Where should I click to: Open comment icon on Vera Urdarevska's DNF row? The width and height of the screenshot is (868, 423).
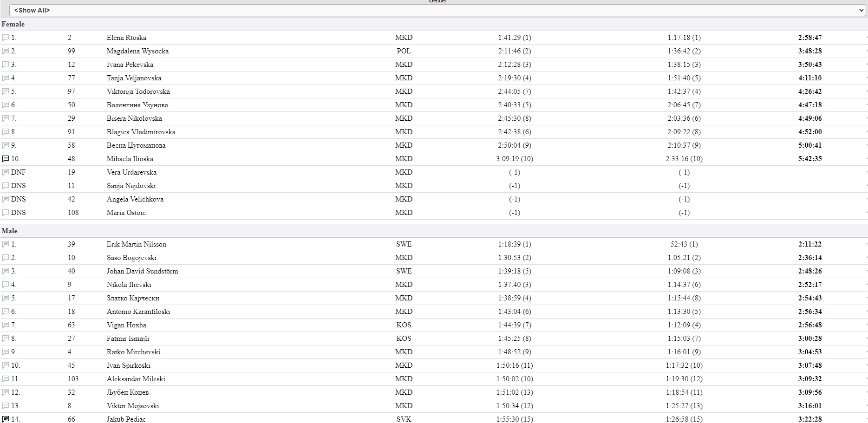6,172
